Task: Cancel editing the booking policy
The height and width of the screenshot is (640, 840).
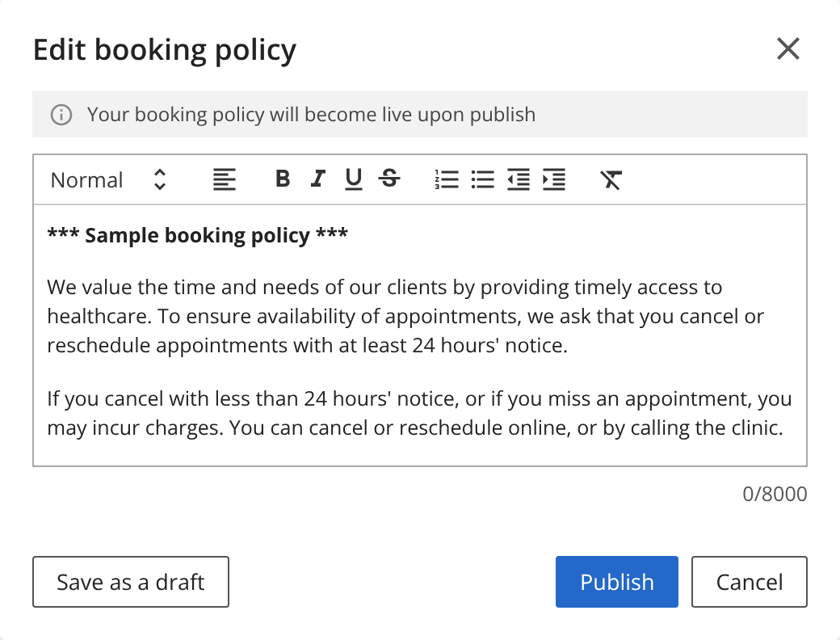Action: [x=749, y=582]
